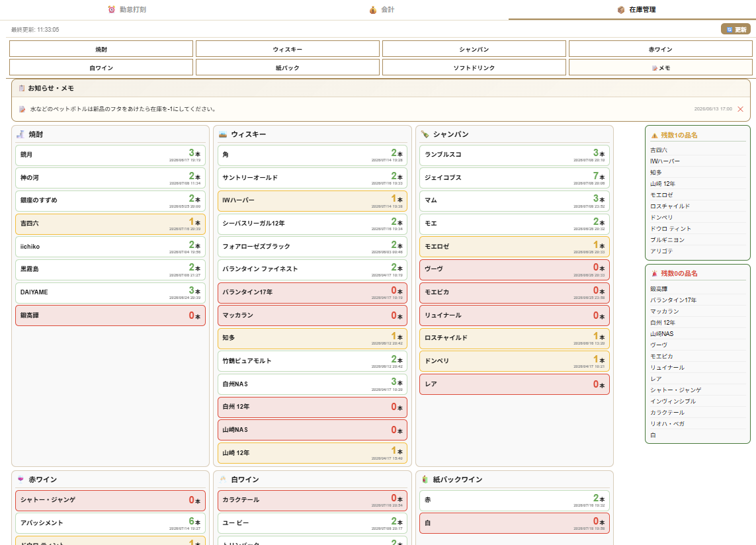Click ドンペリ in the 残数1 list

tap(661, 218)
